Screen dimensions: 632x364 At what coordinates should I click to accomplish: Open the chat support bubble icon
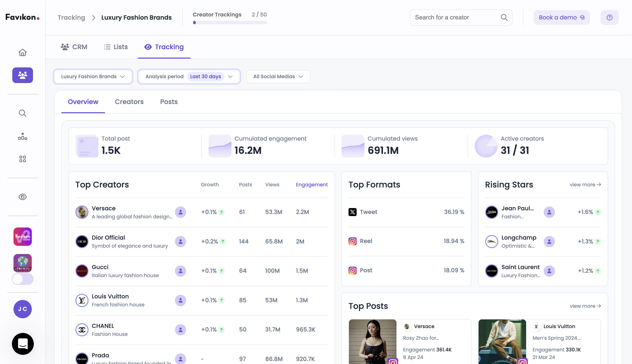coord(23,344)
